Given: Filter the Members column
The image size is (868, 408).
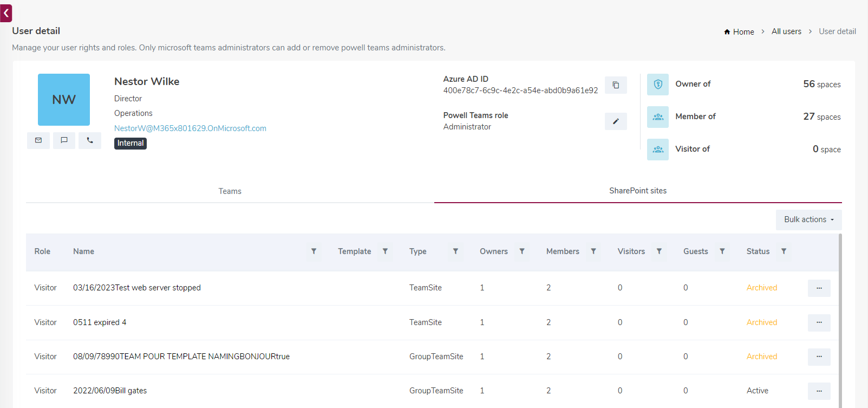Looking at the screenshot, I should click(593, 251).
